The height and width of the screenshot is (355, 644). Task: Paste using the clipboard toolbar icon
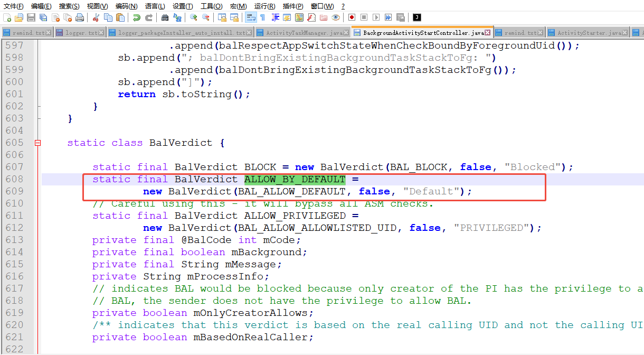[x=120, y=17]
